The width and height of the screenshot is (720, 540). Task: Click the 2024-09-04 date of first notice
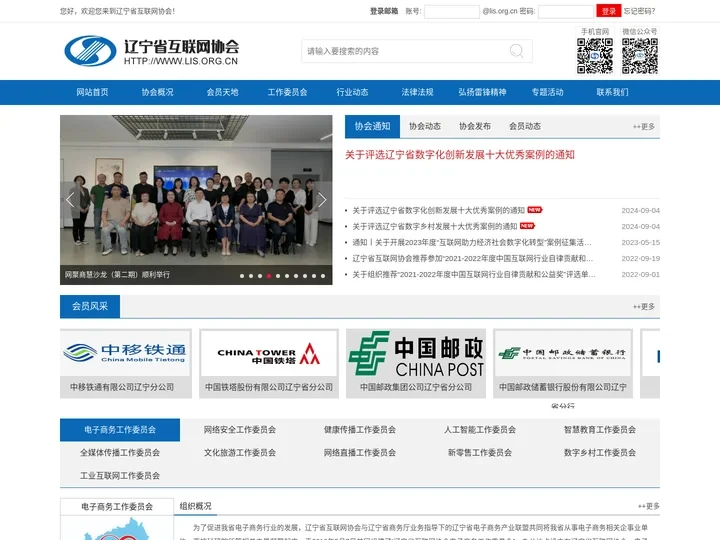point(641,210)
